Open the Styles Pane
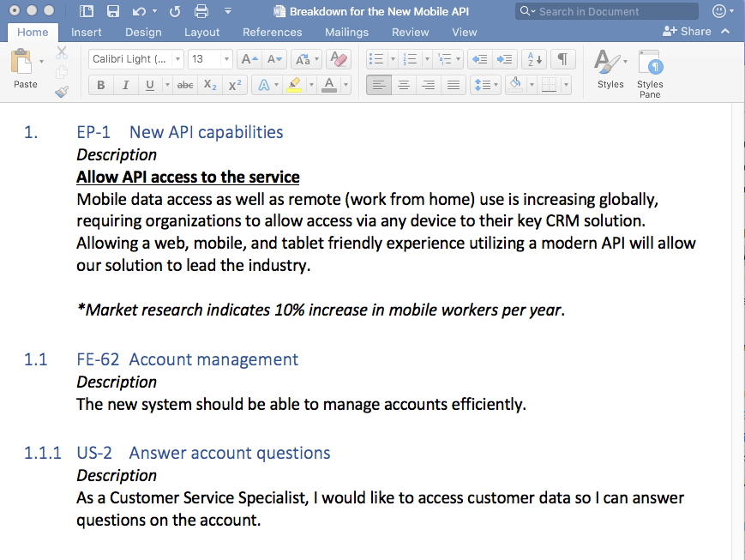This screenshot has width=745, height=560. (x=650, y=74)
